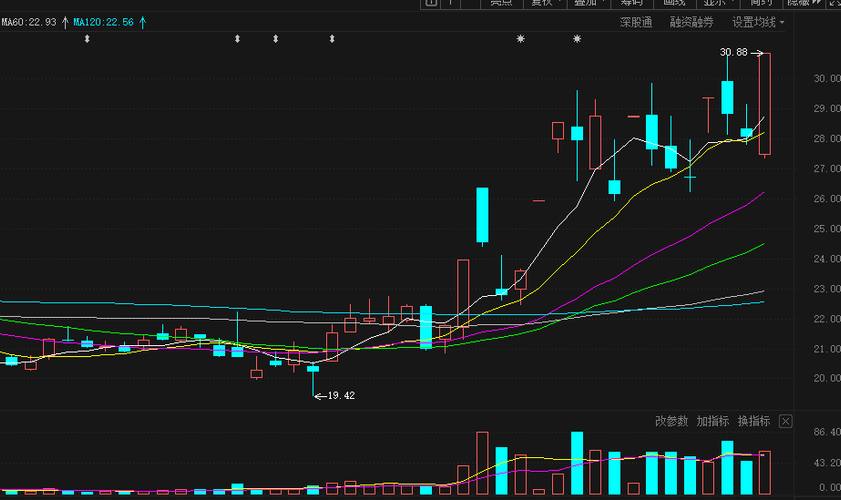Click the 30.00 price axis label
This screenshot has width=841, height=500.
click(827, 78)
